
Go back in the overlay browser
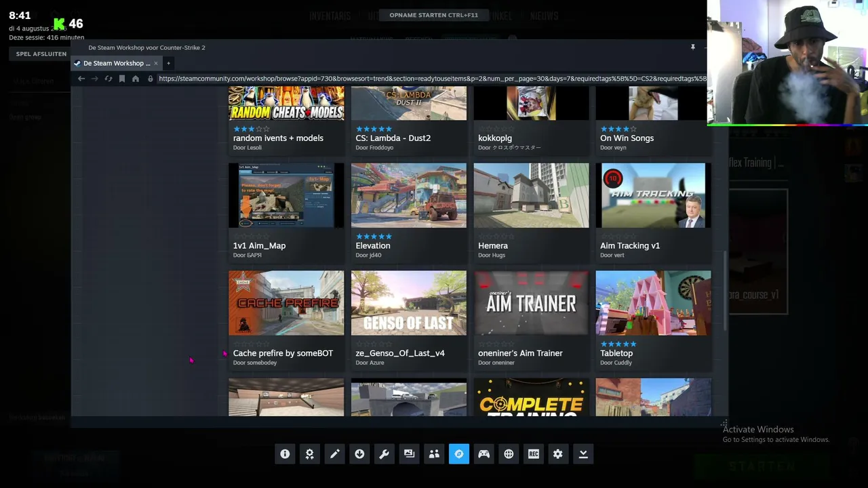click(x=81, y=79)
